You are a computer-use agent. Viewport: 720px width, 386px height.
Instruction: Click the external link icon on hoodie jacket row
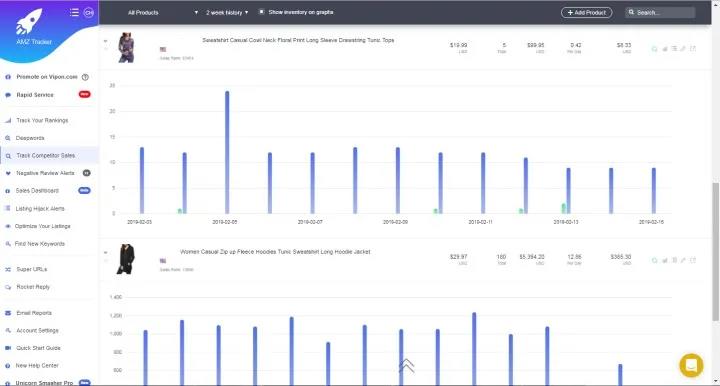click(x=693, y=260)
